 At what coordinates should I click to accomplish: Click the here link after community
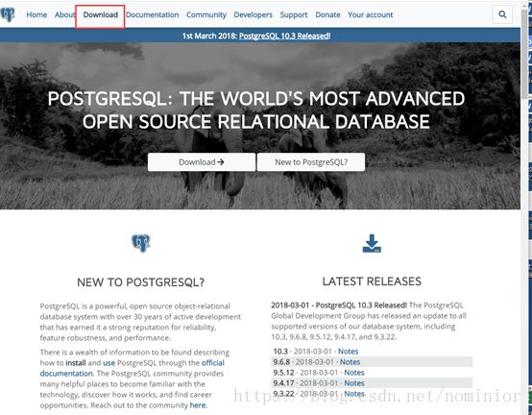pyautogui.click(x=198, y=405)
